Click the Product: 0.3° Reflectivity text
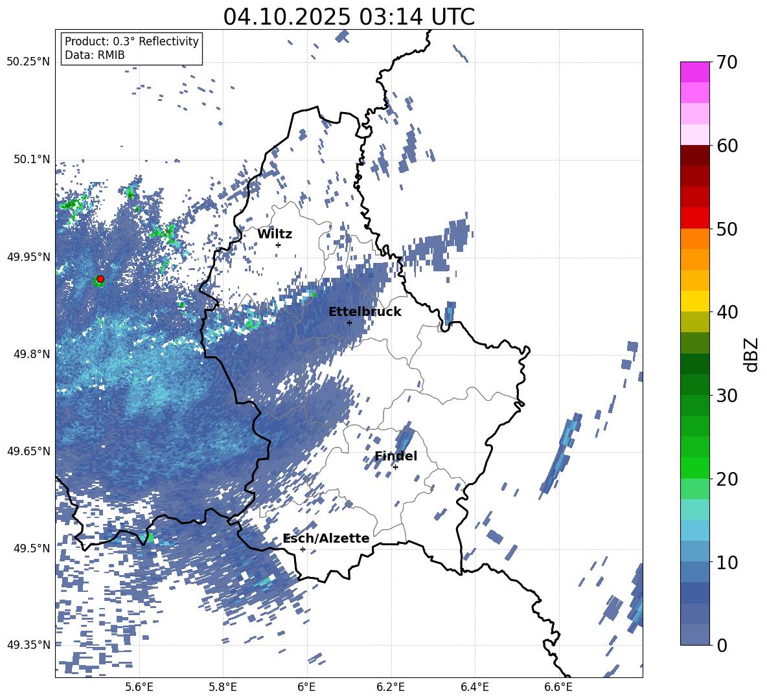Image resolution: width=767 pixels, height=700 pixels. click(132, 41)
